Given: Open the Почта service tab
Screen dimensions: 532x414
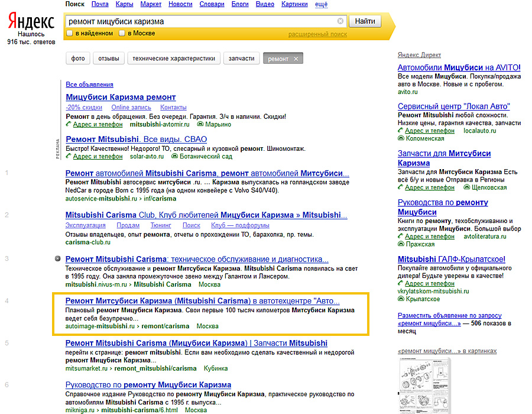Looking at the screenshot, I should (x=100, y=4).
